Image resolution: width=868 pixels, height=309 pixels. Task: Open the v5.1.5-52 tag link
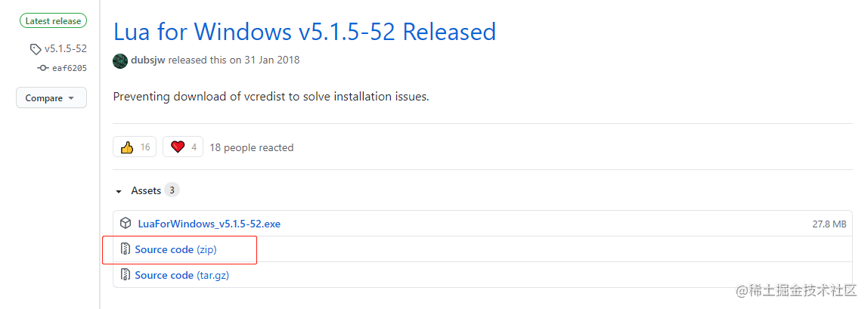click(65, 49)
